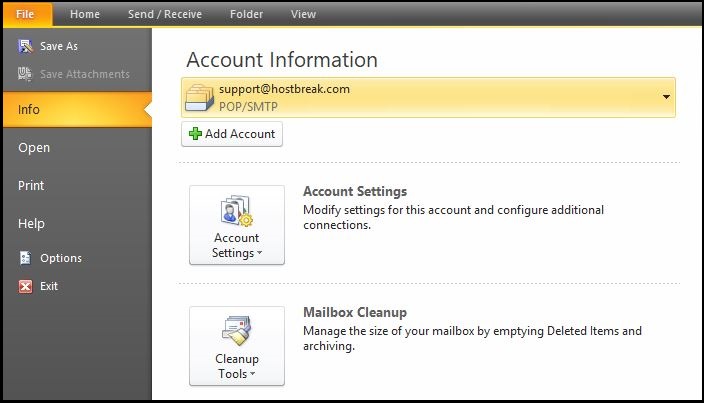Click the Options page icon
The image size is (704, 403).
25,258
